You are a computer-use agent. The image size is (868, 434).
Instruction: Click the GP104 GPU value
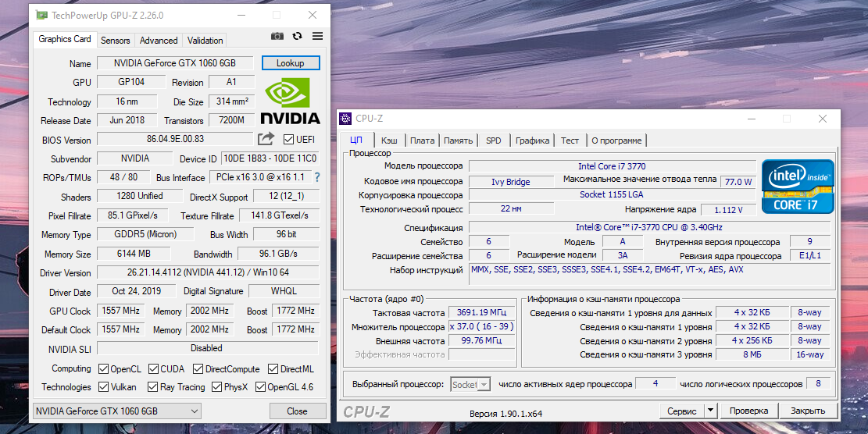click(131, 82)
